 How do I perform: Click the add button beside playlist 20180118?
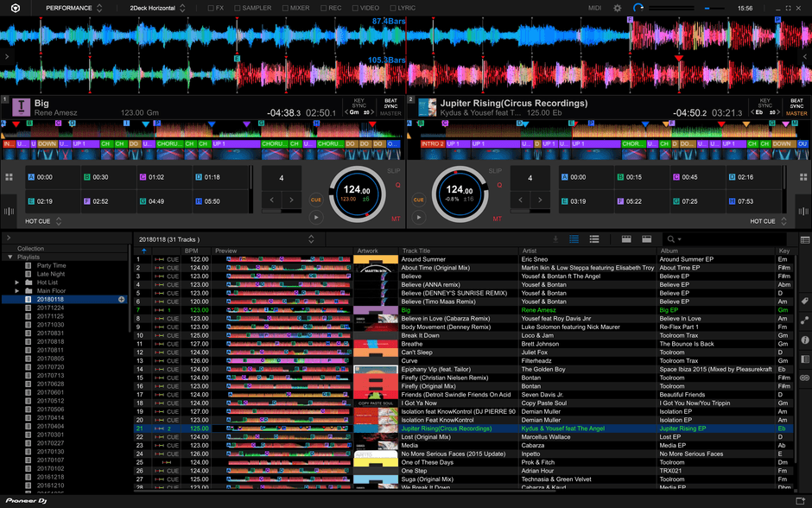click(x=122, y=300)
